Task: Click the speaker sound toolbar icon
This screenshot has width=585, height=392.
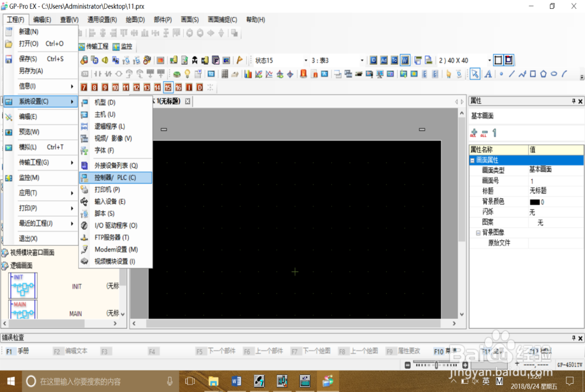Action: (x=105, y=60)
